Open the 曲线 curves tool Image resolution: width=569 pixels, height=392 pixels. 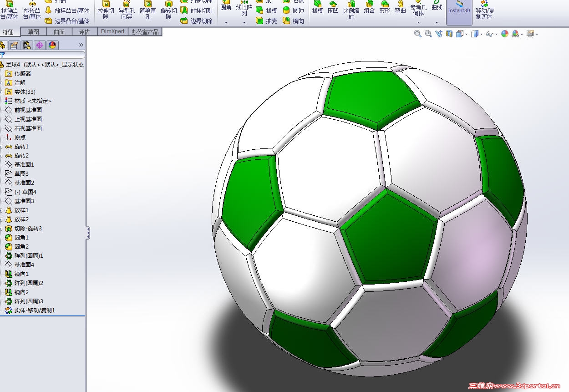coord(437,6)
